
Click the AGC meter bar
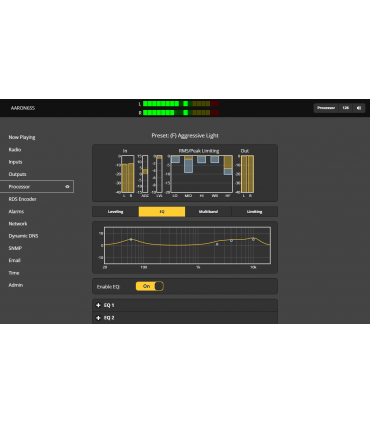[x=145, y=174]
